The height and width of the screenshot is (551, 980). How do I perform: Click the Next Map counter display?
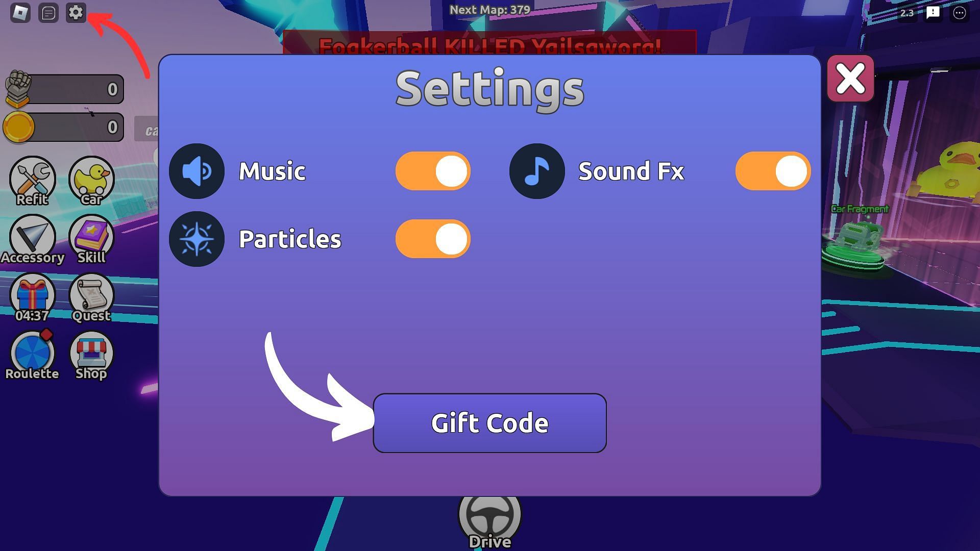489,10
